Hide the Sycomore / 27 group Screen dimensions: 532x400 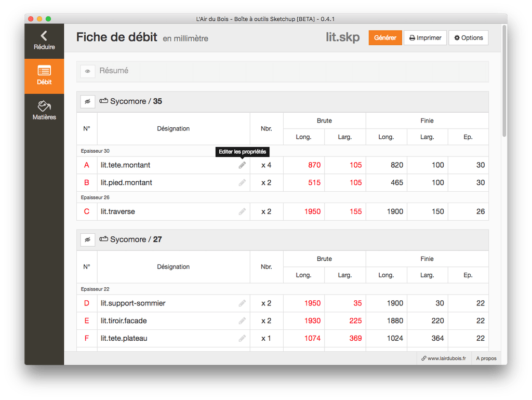[87, 239]
